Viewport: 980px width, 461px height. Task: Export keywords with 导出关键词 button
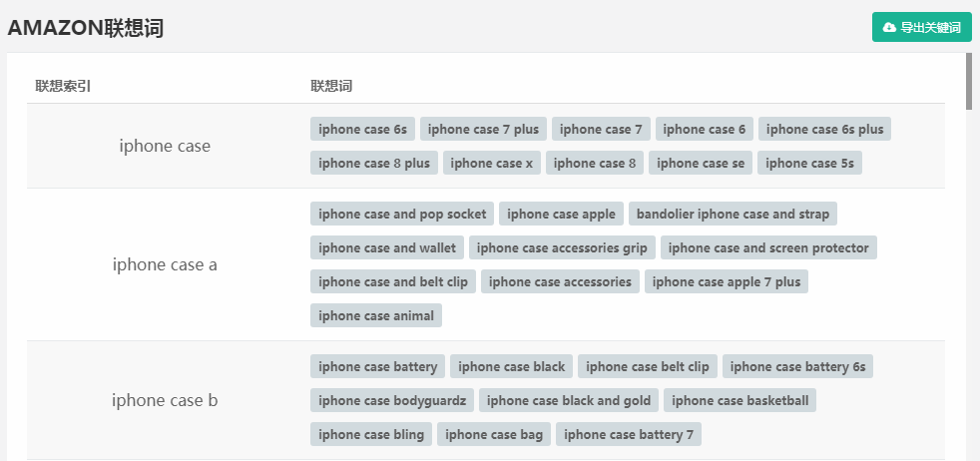click(x=922, y=28)
